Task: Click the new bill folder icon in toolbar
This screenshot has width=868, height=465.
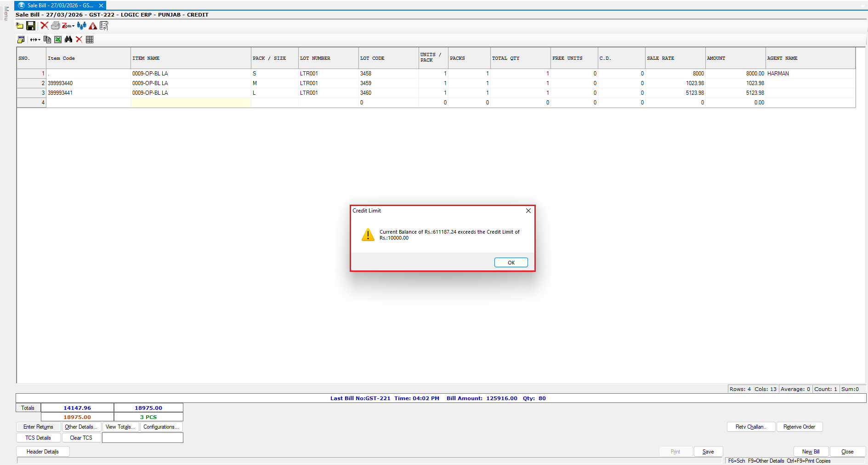Action: [x=20, y=26]
